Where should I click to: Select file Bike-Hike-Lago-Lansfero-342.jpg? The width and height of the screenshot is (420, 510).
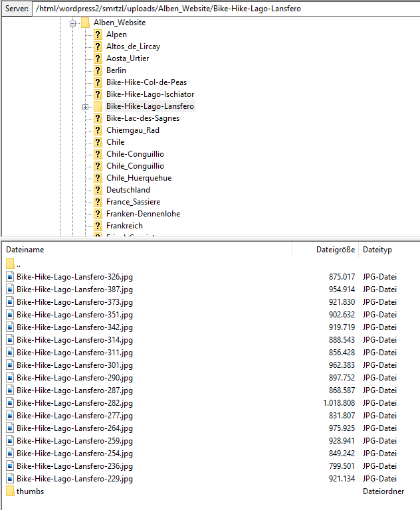74,327
